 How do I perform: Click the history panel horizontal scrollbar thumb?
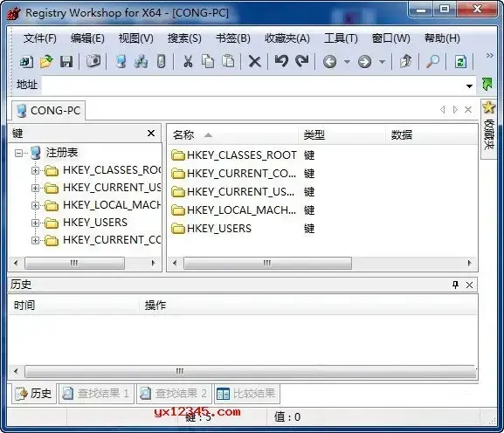250,371
